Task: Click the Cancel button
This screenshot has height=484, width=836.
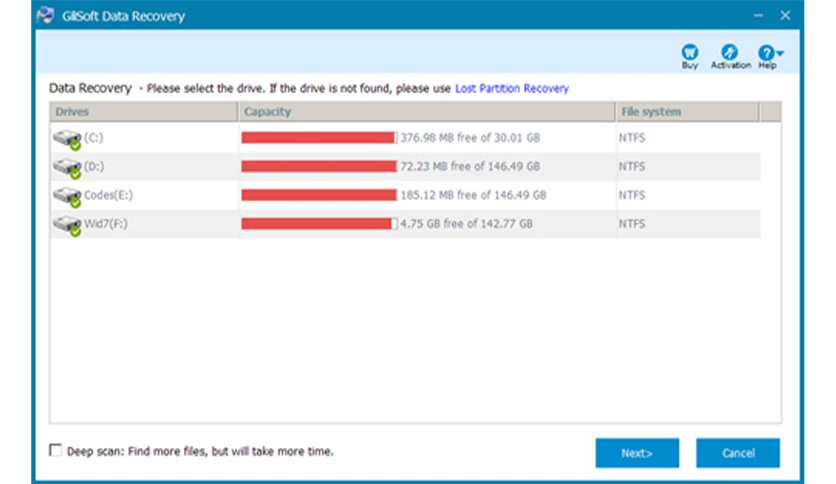Action: 738,453
